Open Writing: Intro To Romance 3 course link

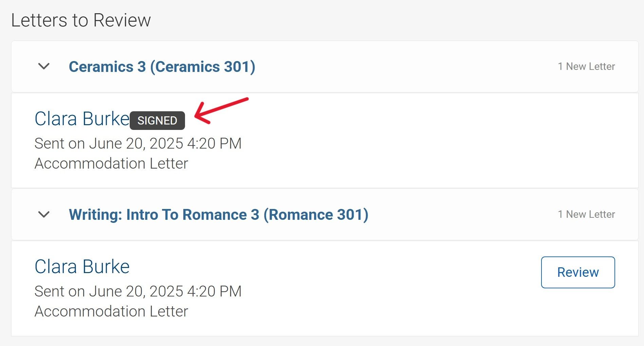(218, 214)
